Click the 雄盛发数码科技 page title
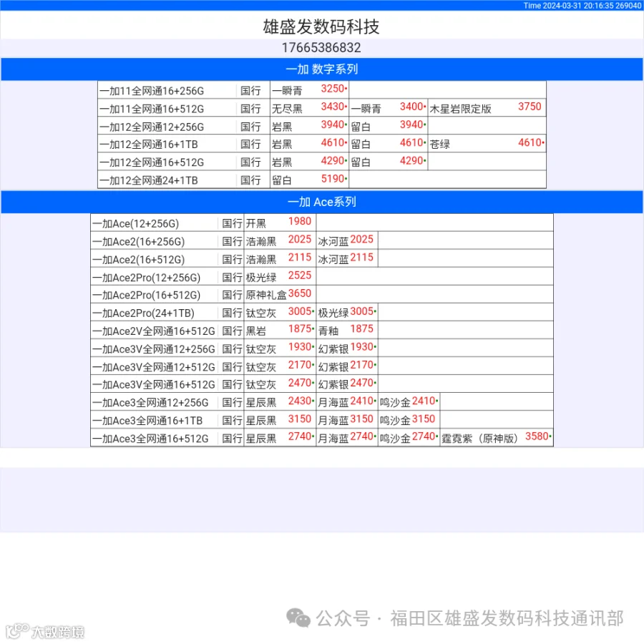 [x=321, y=26]
